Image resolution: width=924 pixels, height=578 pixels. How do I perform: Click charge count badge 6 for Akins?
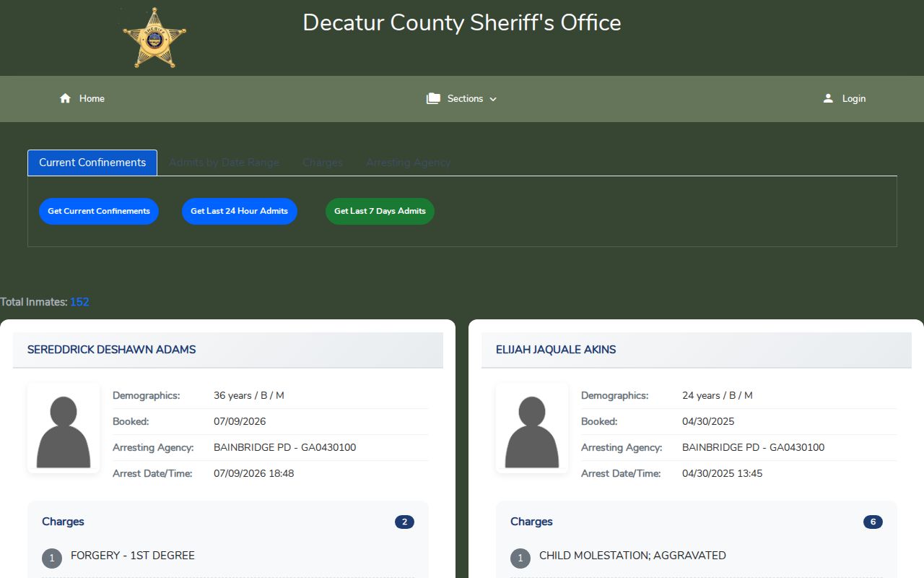point(873,522)
